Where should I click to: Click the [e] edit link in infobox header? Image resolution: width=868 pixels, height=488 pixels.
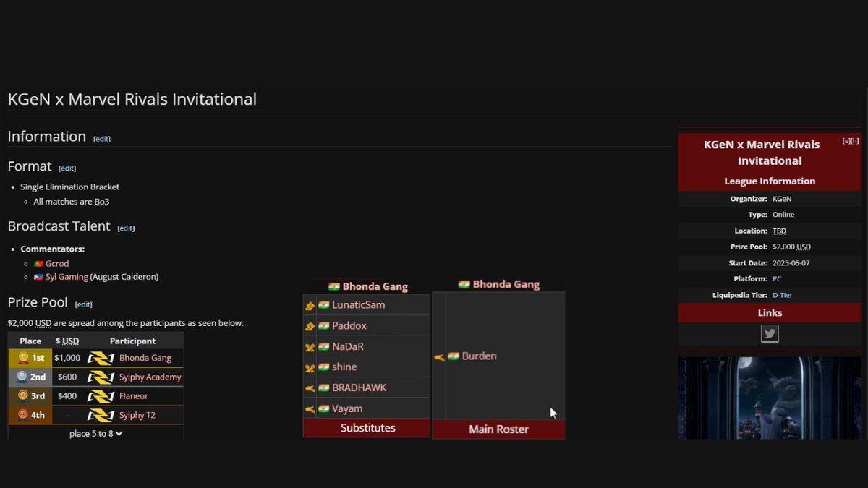(846, 141)
